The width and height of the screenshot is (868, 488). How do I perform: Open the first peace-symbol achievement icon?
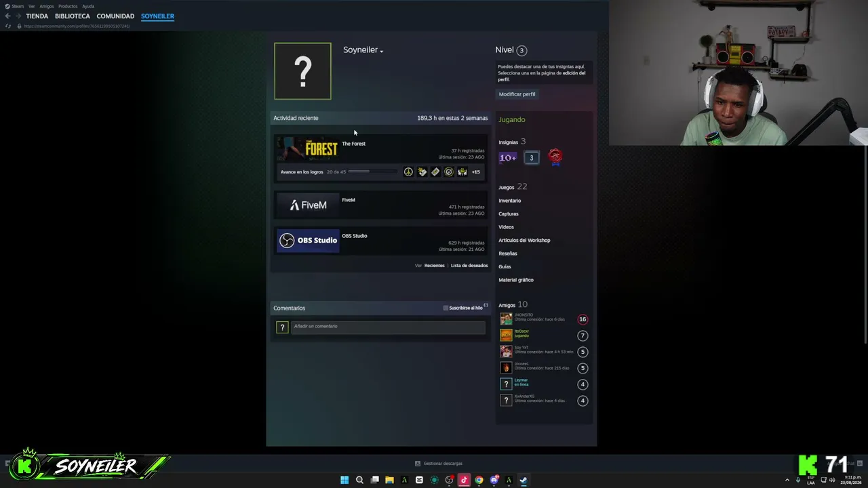point(408,172)
